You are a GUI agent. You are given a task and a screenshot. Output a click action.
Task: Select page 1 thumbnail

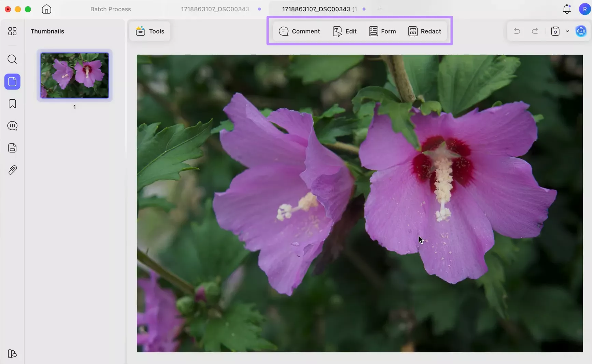pos(74,75)
